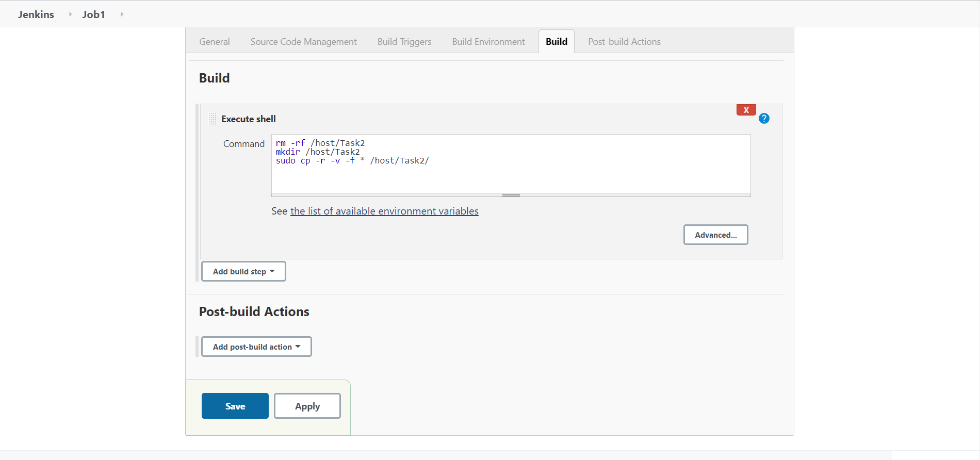The image size is (980, 460).
Task: Open the available environment variables link
Action: [x=384, y=211]
